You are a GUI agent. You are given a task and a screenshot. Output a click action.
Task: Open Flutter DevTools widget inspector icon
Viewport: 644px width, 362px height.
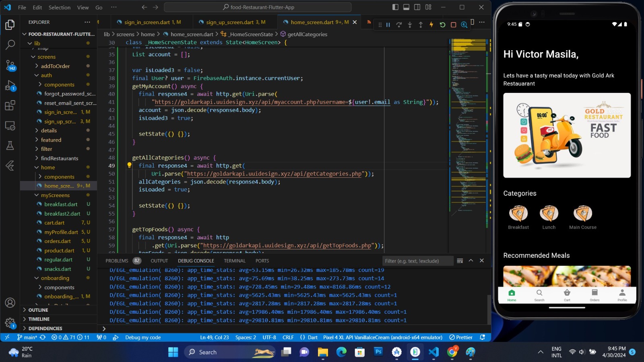(x=464, y=25)
